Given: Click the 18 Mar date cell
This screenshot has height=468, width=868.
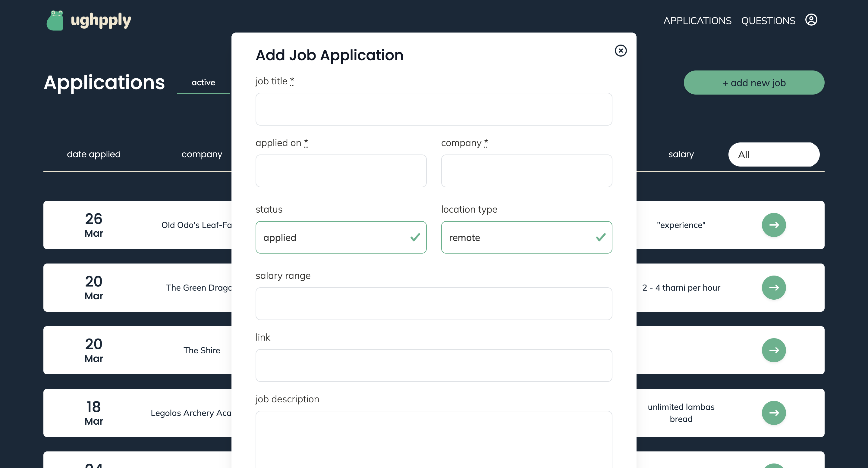Looking at the screenshot, I should 94,413.
